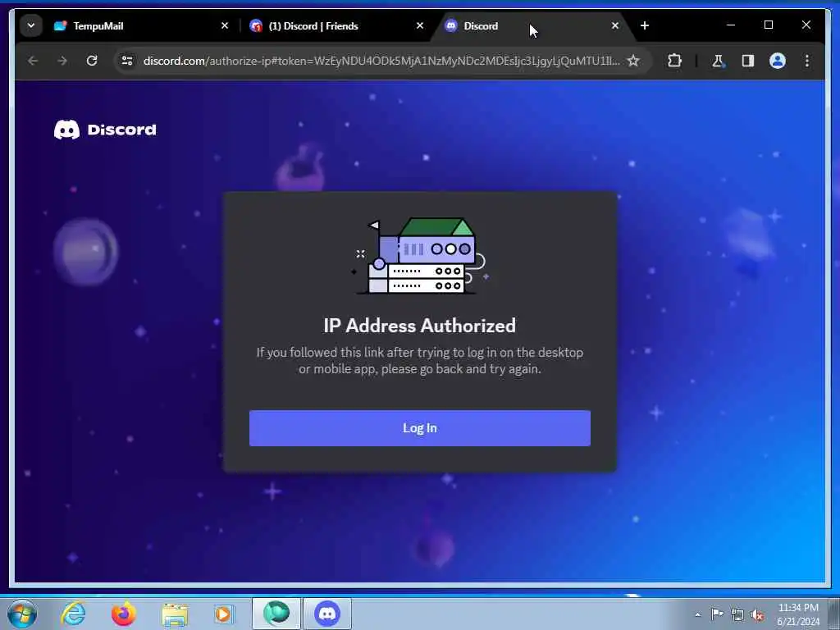
Task: Open the muted volume tray icon
Action: (x=757, y=614)
